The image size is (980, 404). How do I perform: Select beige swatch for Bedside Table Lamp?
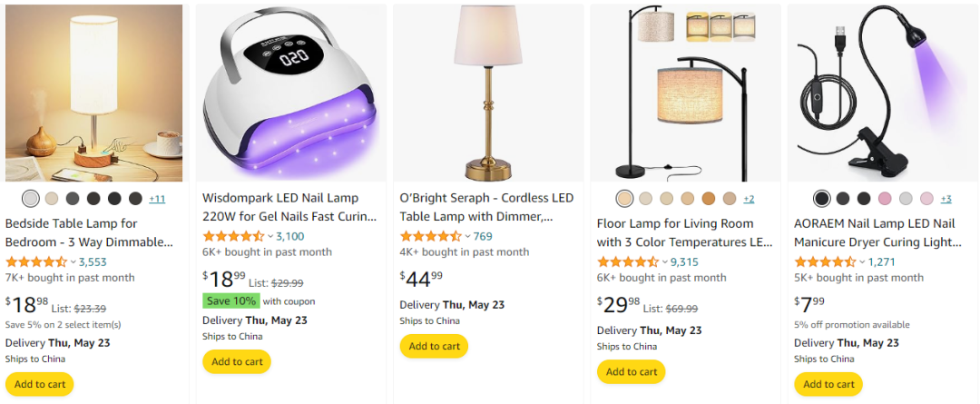[52, 198]
